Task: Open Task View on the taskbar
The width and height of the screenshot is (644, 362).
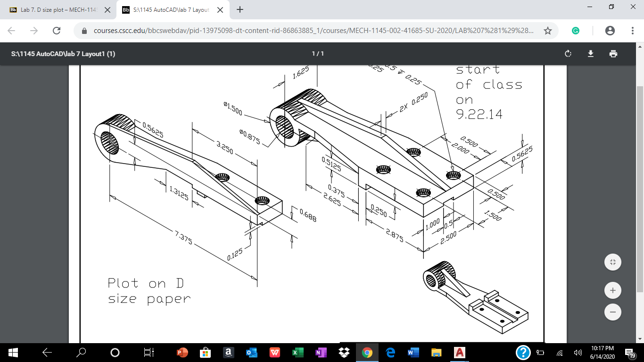Action: coord(149,352)
